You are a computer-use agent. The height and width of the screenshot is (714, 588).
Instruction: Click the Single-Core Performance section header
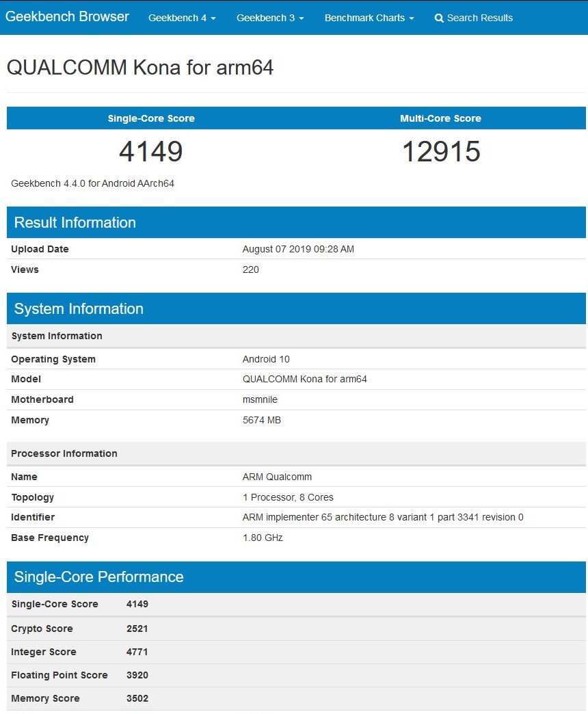pos(296,577)
